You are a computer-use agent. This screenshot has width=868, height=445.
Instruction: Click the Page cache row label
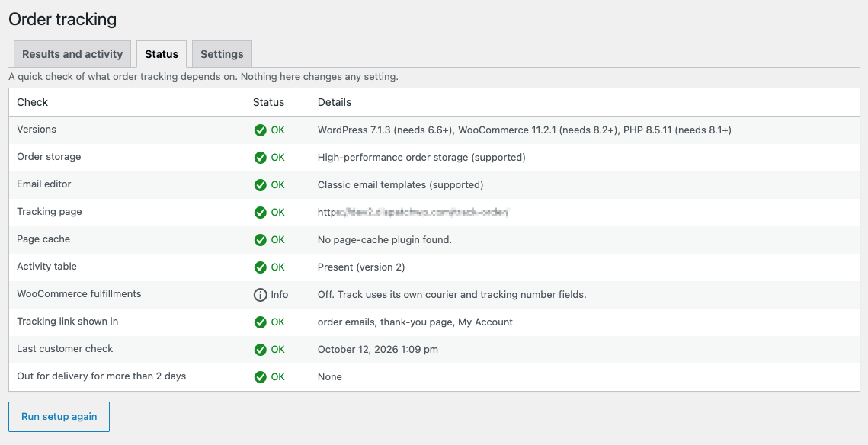43,239
